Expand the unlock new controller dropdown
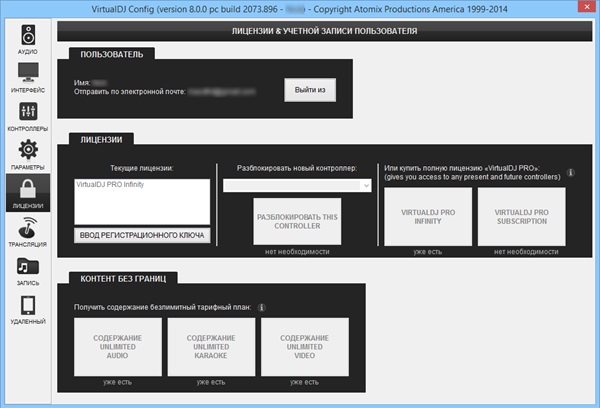The height and width of the screenshot is (408, 600). point(297,185)
